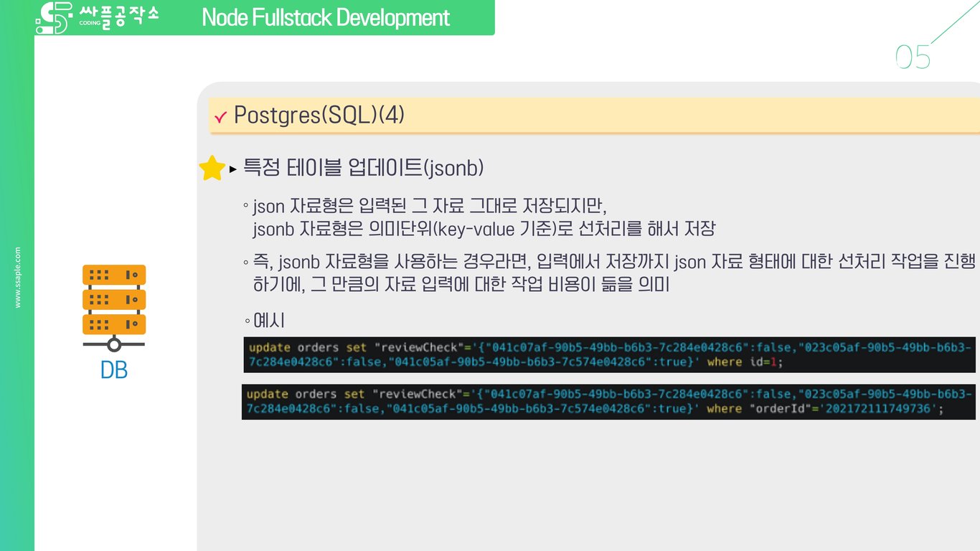This screenshot has height=551, width=980.
Task: Select the bottom orange server unit icon
Action: click(113, 324)
